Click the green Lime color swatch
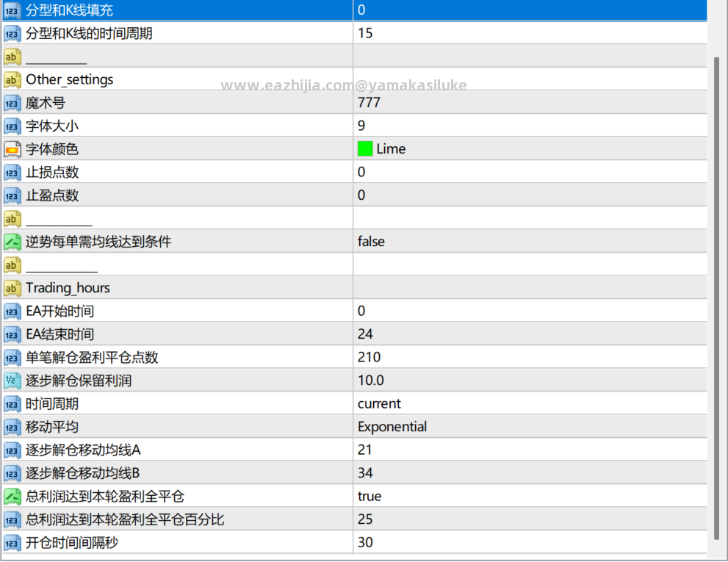 (x=365, y=148)
